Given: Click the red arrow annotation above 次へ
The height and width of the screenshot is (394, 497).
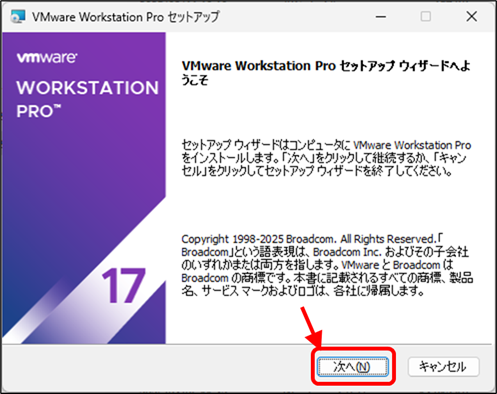Looking at the screenshot, I should [x=311, y=327].
